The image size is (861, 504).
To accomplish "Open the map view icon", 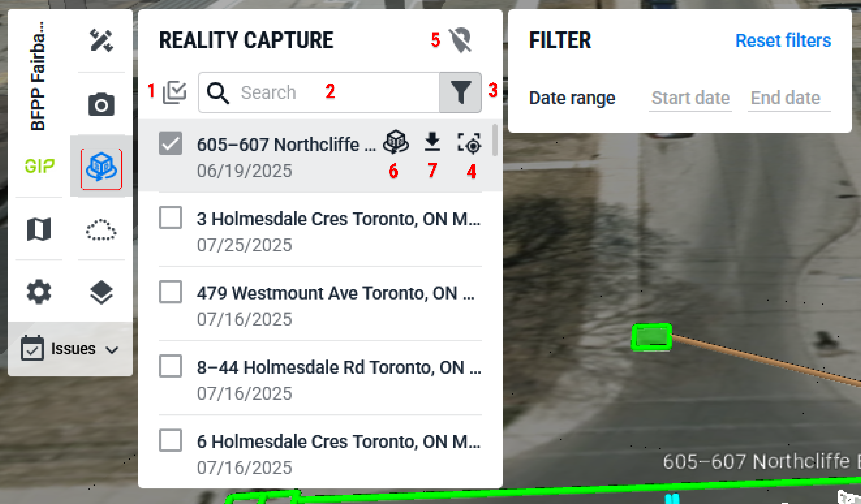I will [39, 229].
